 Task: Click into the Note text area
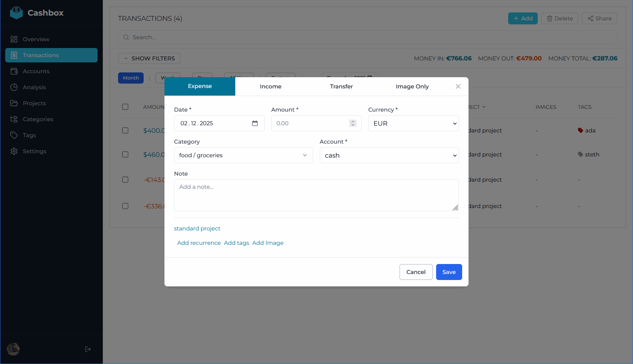[x=316, y=195]
